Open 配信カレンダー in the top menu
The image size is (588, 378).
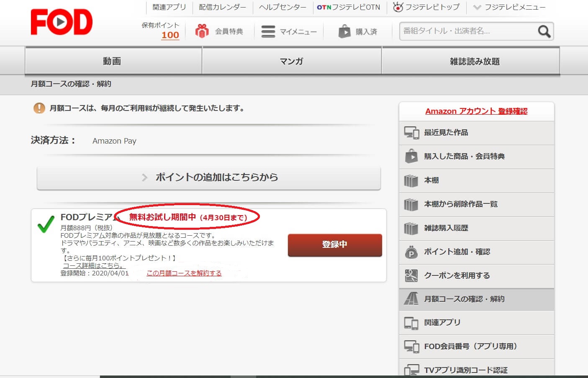point(222,7)
